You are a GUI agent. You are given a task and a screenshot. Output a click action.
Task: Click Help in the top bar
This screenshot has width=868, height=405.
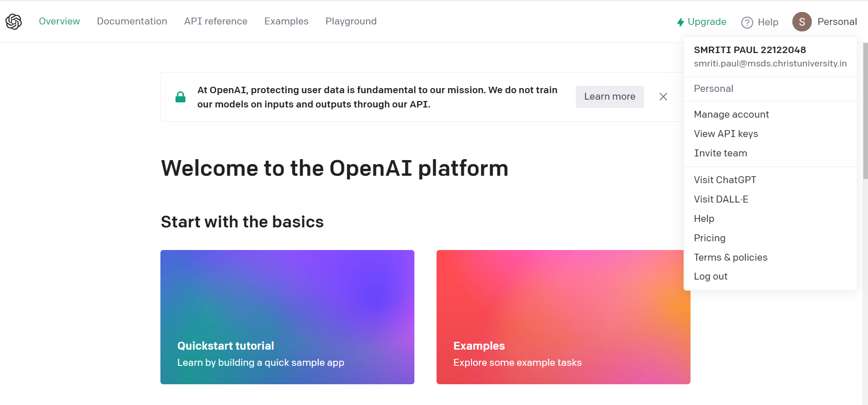click(x=760, y=22)
